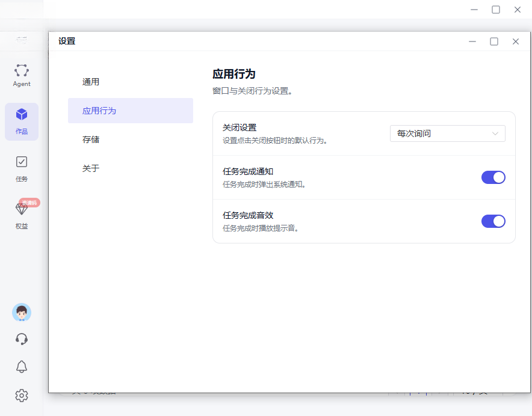Image resolution: width=532 pixels, height=416 pixels.
Task: Open 关闭设置 dropdown 每次询问
Action: coord(448,133)
